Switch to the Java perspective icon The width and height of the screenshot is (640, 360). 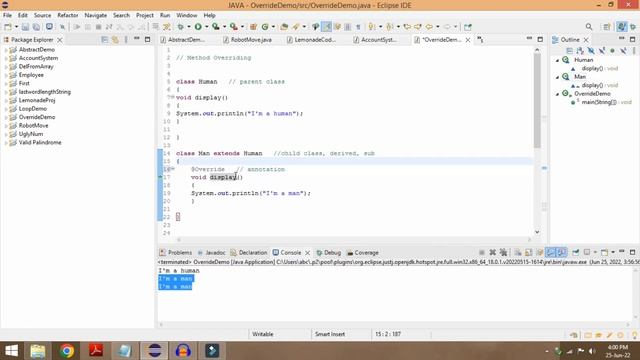click(622, 27)
